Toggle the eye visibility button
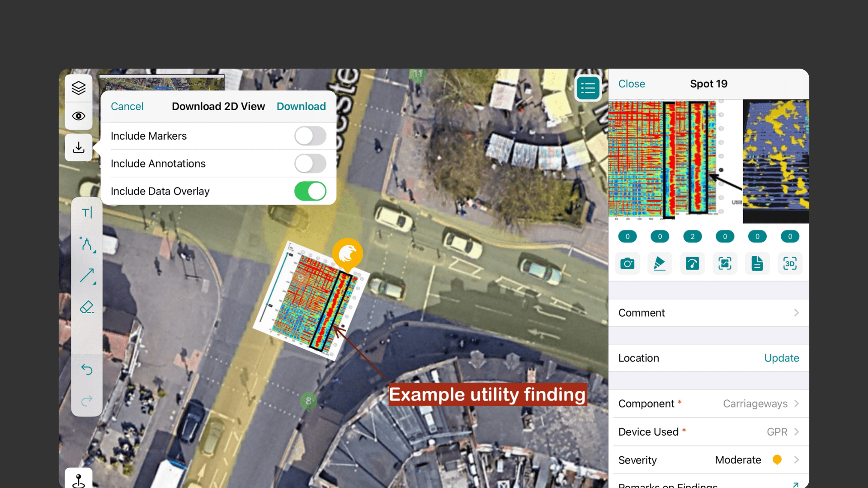 79,116
